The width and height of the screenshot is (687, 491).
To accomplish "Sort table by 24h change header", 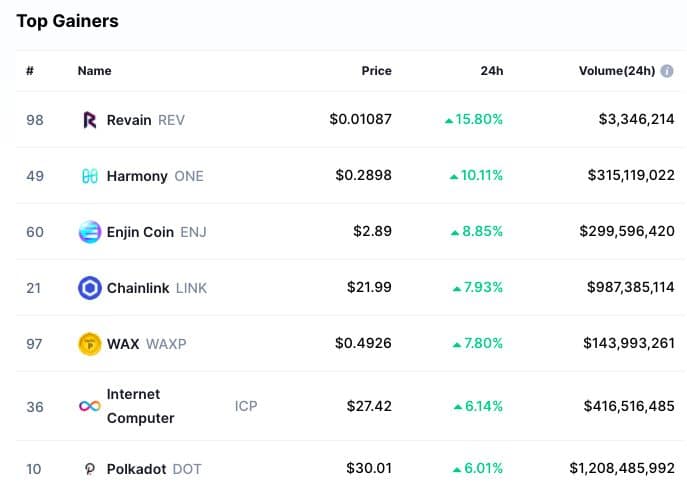I will point(492,71).
